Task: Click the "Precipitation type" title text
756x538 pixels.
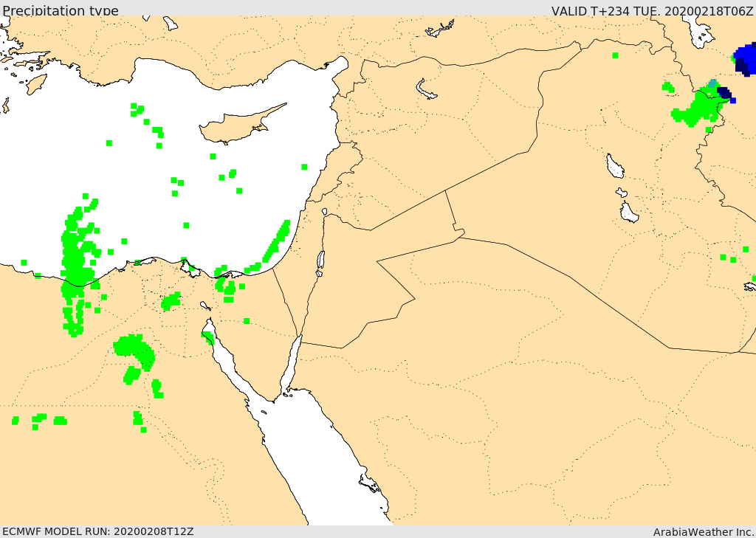Action: point(61,10)
